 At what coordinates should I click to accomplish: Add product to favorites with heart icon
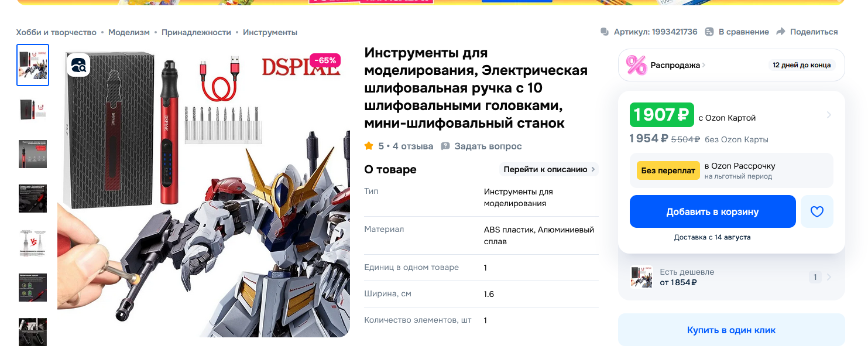point(816,211)
